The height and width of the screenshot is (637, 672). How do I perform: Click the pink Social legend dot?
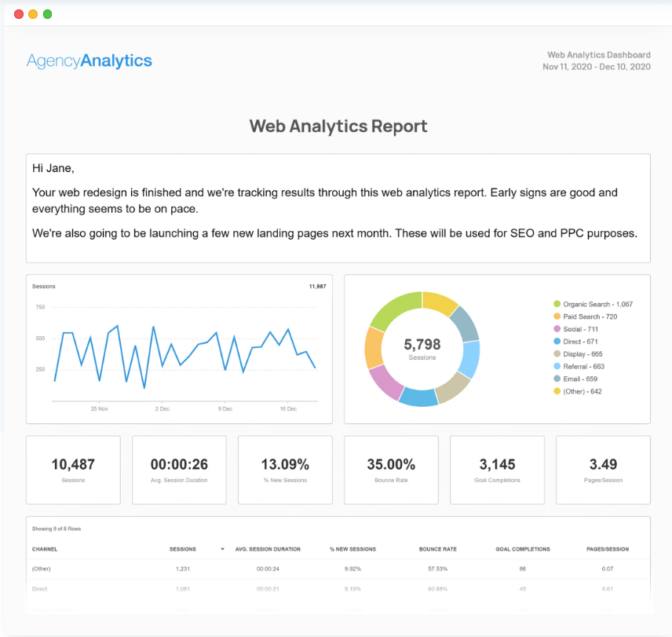(557, 329)
